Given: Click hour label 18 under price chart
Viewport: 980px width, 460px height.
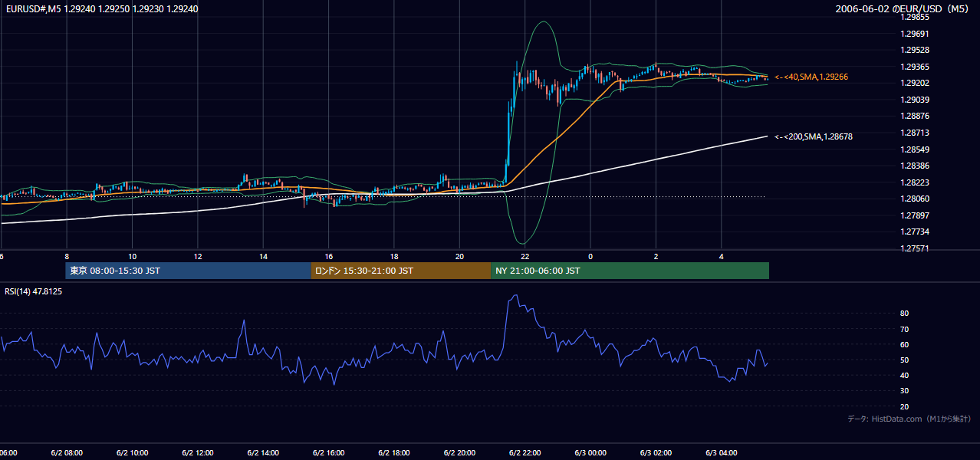Looking at the screenshot, I should (x=394, y=256).
